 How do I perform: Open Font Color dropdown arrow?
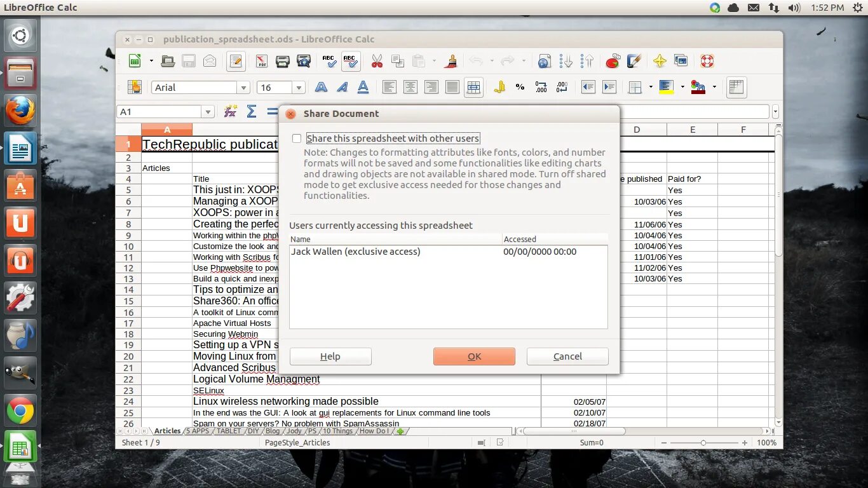714,87
